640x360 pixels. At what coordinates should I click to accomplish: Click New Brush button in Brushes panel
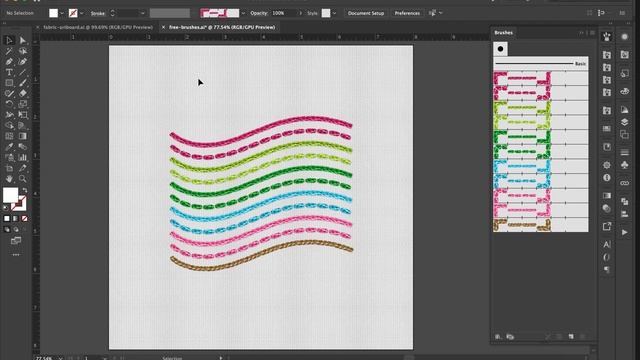tap(571, 337)
